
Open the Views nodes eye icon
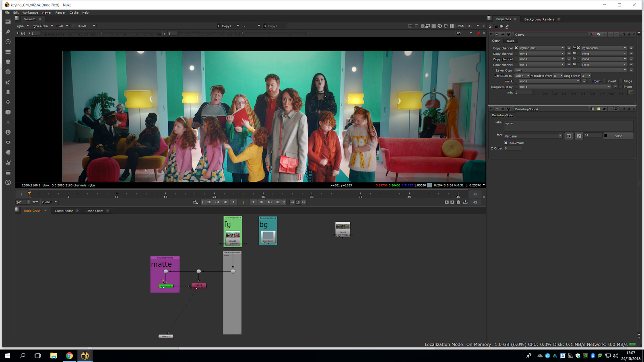point(8,142)
